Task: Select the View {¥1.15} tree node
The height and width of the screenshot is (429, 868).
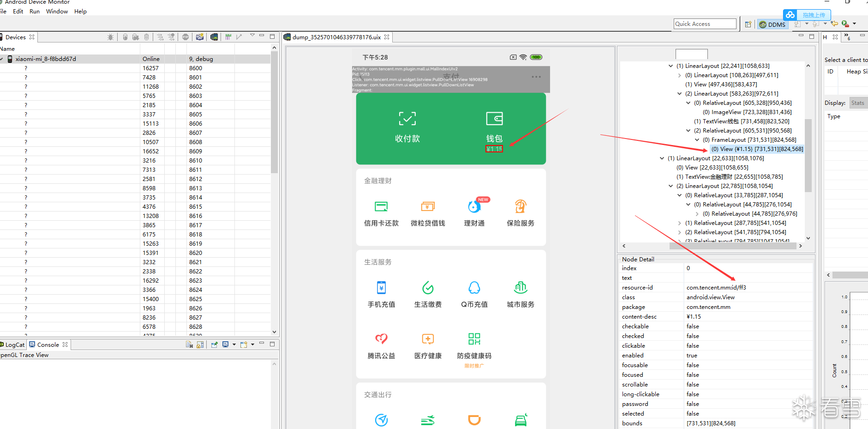Action: click(x=757, y=149)
